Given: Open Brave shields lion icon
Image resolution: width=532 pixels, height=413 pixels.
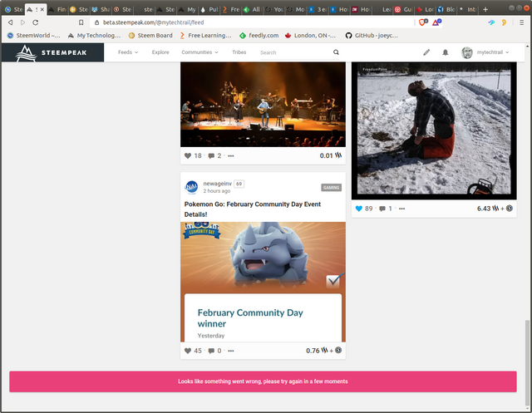Looking at the screenshot, I should (x=422, y=22).
